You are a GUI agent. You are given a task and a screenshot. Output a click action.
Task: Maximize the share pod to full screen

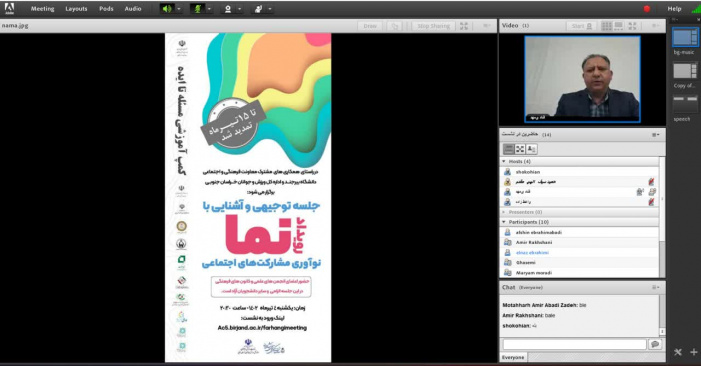(464, 26)
